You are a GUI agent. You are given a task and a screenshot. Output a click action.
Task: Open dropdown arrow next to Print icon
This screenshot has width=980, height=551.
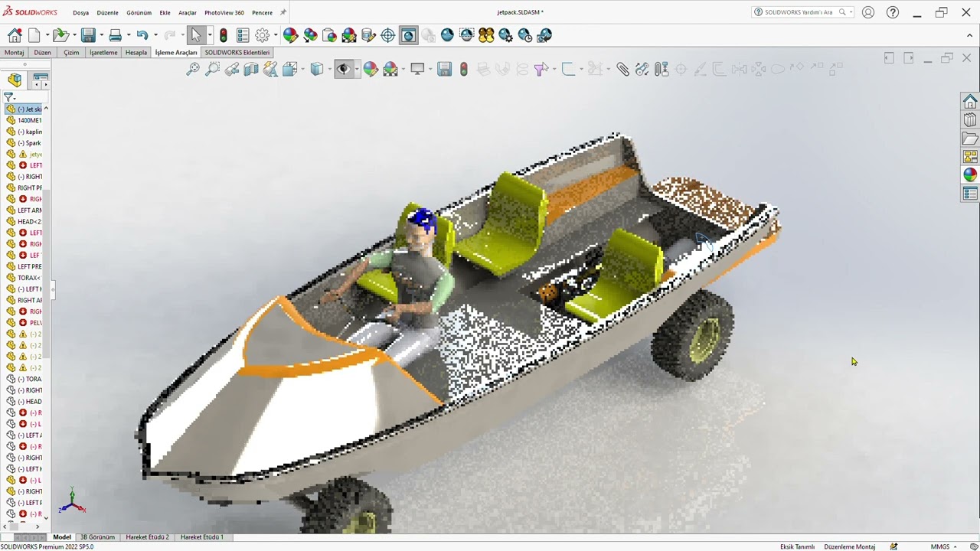(128, 35)
